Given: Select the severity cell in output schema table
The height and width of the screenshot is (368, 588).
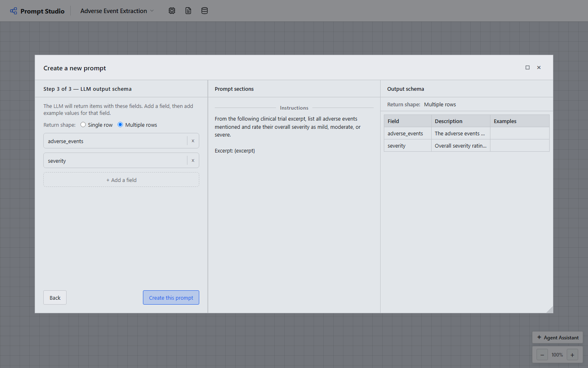Looking at the screenshot, I should [x=408, y=146].
